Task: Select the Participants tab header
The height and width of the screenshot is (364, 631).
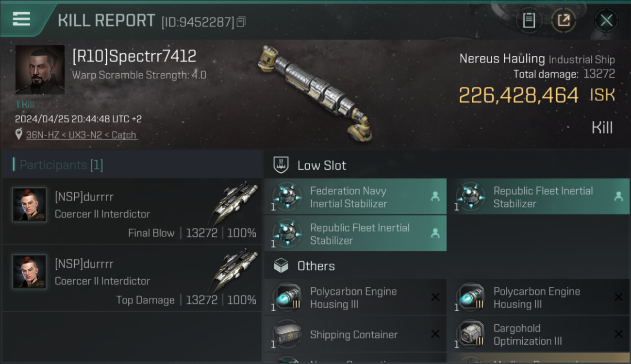Action: [x=61, y=165]
